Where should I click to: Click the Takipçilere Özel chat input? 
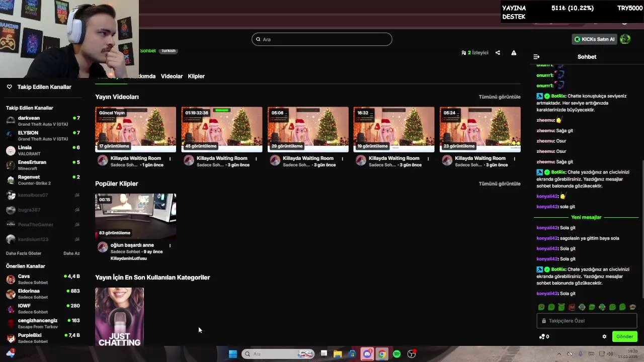click(x=587, y=321)
